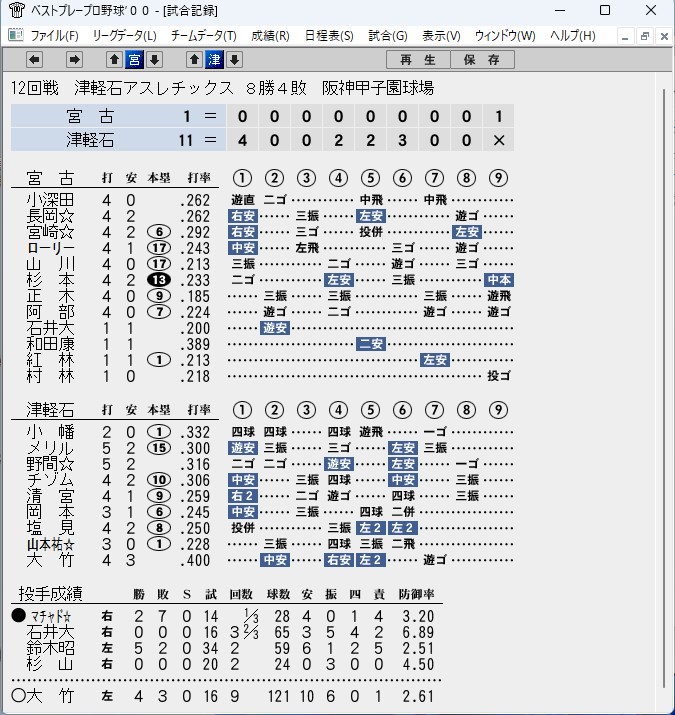
Task: Click 宮古 team name in line score
Action: coord(90,116)
